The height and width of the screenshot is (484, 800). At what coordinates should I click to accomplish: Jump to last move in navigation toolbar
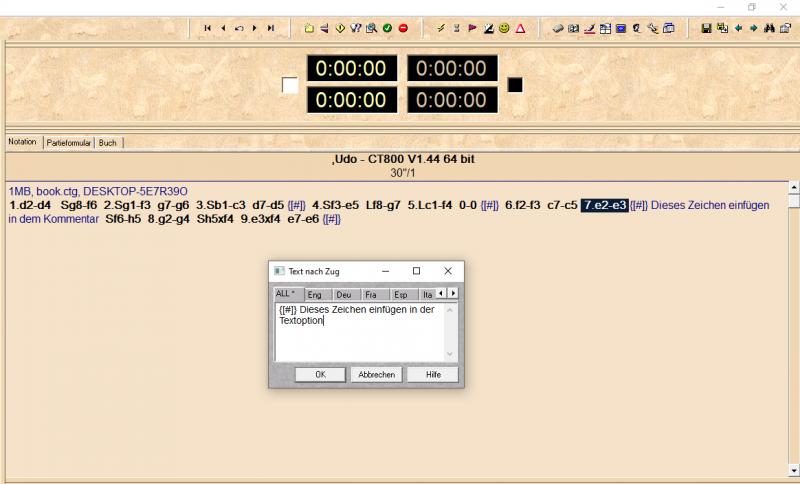tap(271, 28)
